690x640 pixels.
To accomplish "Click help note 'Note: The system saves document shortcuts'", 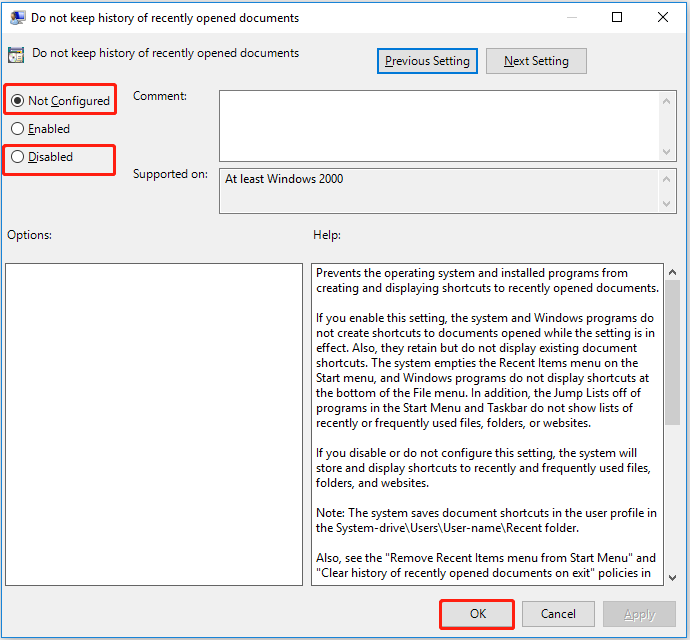I will (486, 520).
